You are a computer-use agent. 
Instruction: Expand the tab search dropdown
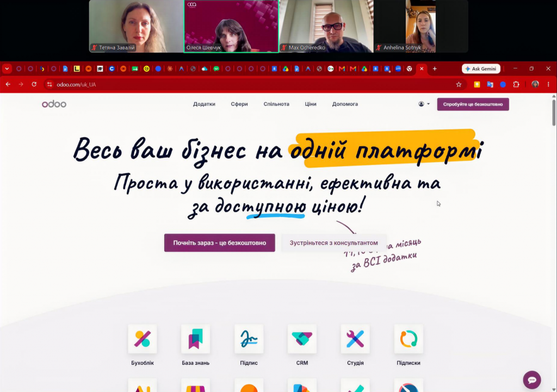click(7, 69)
